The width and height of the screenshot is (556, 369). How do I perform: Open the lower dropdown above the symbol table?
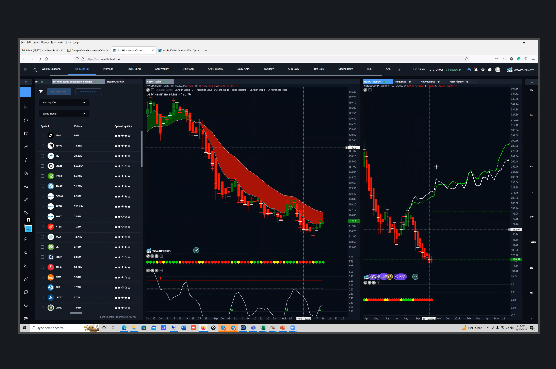pos(64,114)
